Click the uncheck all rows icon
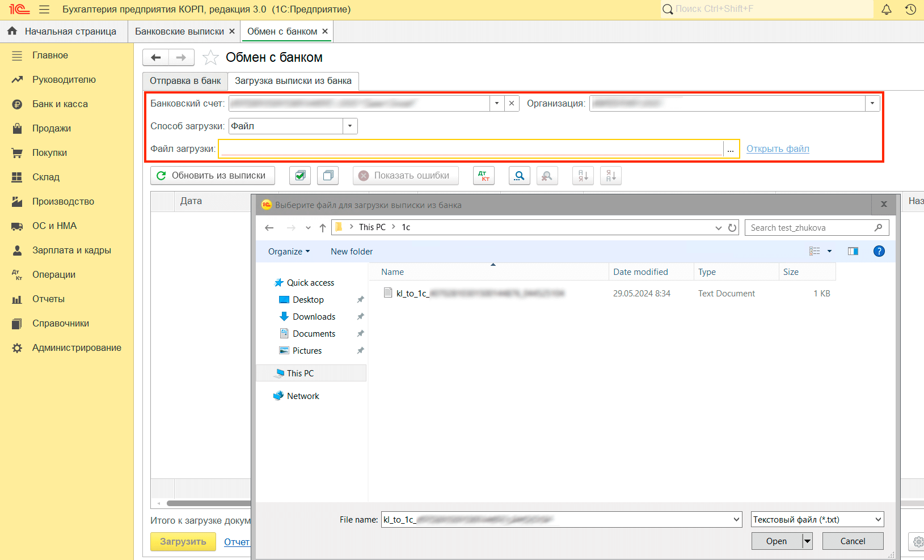The image size is (924, 560). pyautogui.click(x=328, y=176)
